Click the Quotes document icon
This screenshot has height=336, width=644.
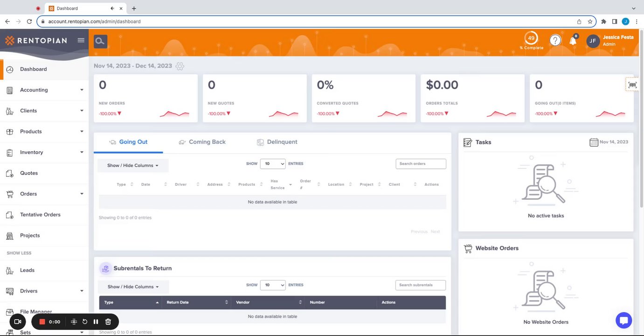[x=9, y=173]
